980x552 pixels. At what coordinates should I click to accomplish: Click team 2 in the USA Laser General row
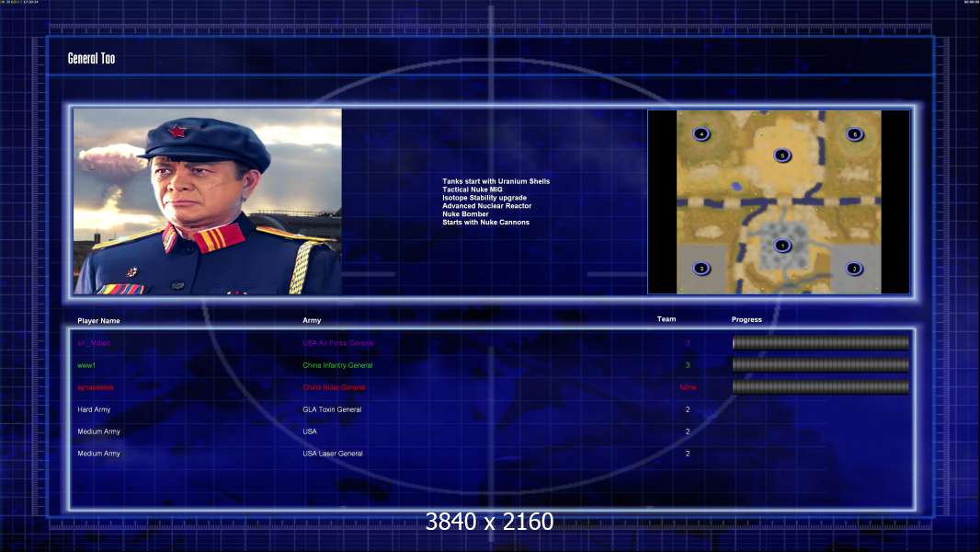(x=688, y=454)
